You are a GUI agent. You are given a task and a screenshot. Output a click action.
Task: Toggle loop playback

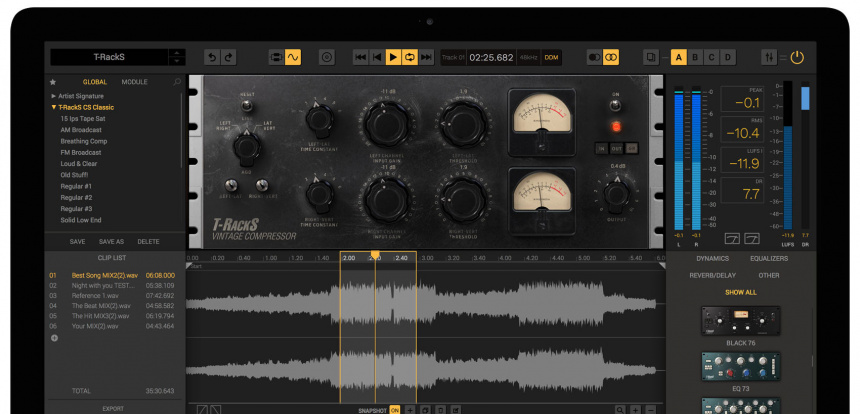[x=410, y=57]
